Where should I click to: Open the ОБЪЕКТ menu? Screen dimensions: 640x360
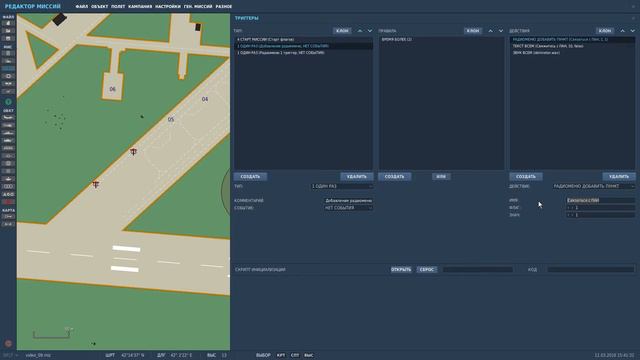(100, 7)
